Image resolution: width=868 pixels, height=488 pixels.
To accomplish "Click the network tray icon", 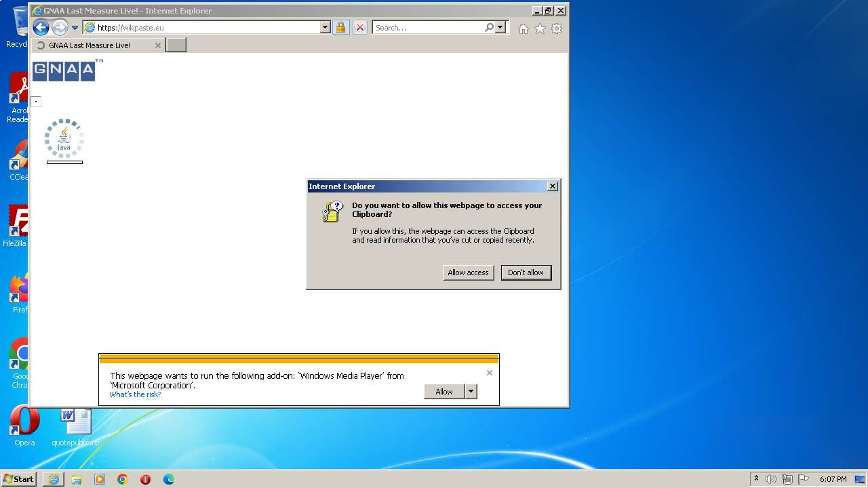I will [x=787, y=479].
